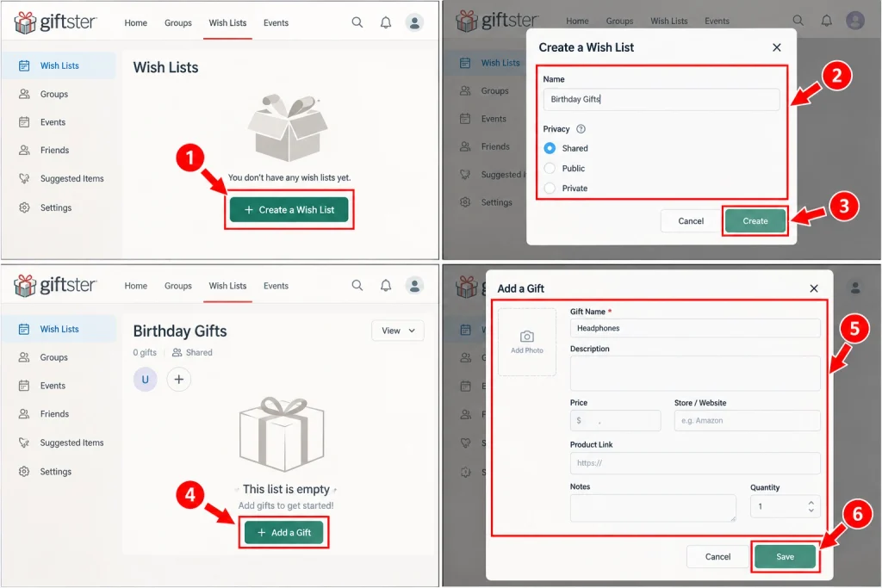The image size is (882, 588).
Task: Cancel the Create a Wish List dialog
Action: [691, 221]
